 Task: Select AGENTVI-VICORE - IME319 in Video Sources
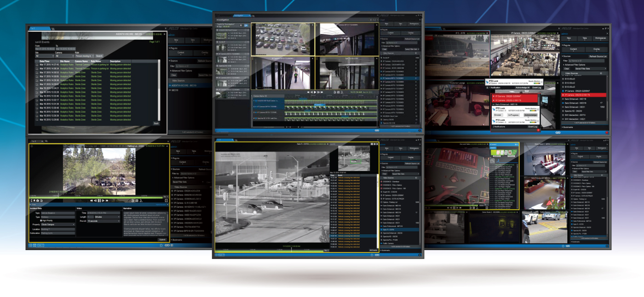pos(190,86)
